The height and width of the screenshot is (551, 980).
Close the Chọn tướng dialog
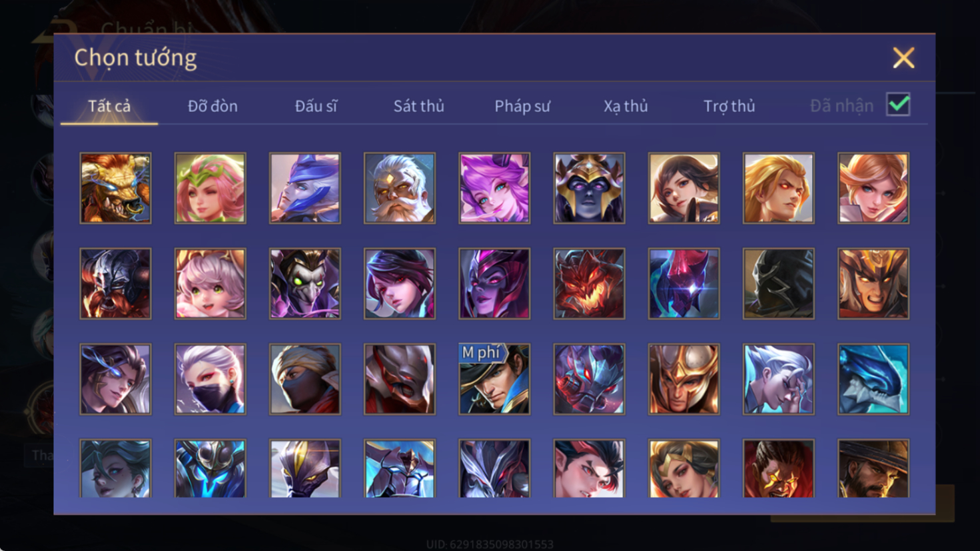[903, 58]
